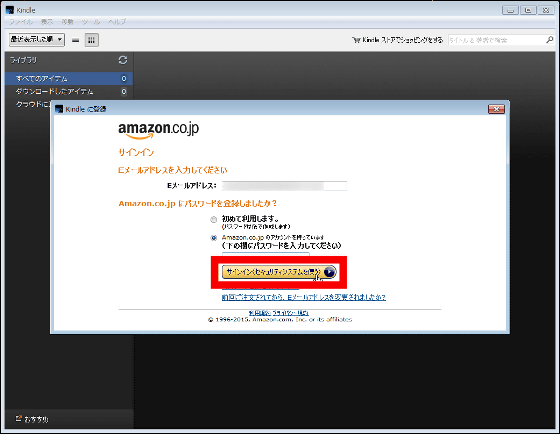
Task: Open the ツール menu
Action: (91, 22)
